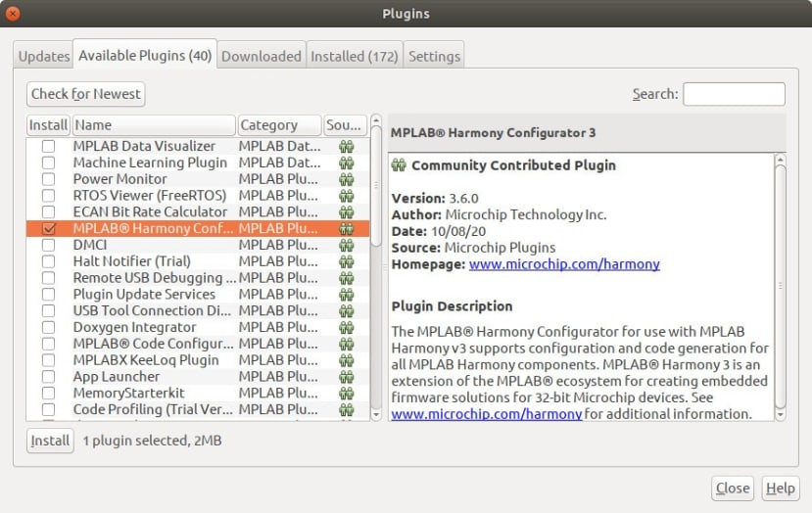Select the 'Remote USB Debugging ...' row name
Screen dimensions: 812x513
pyautogui.click(x=155, y=278)
